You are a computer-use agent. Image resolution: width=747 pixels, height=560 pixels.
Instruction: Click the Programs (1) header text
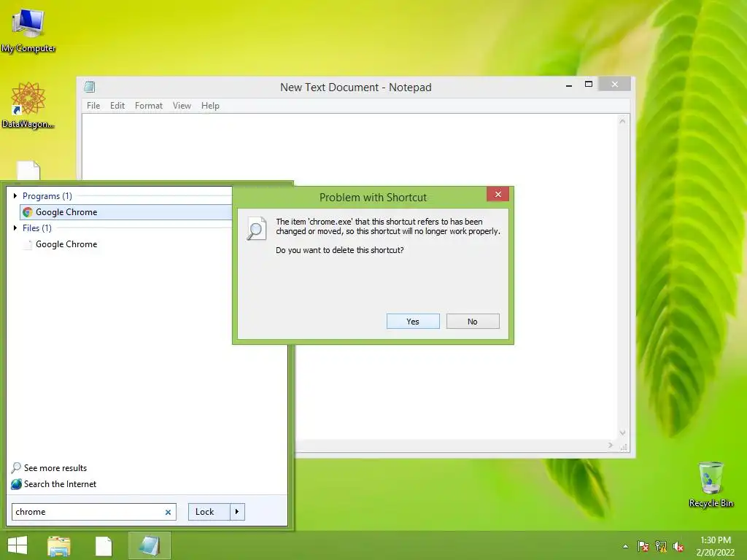click(x=47, y=195)
